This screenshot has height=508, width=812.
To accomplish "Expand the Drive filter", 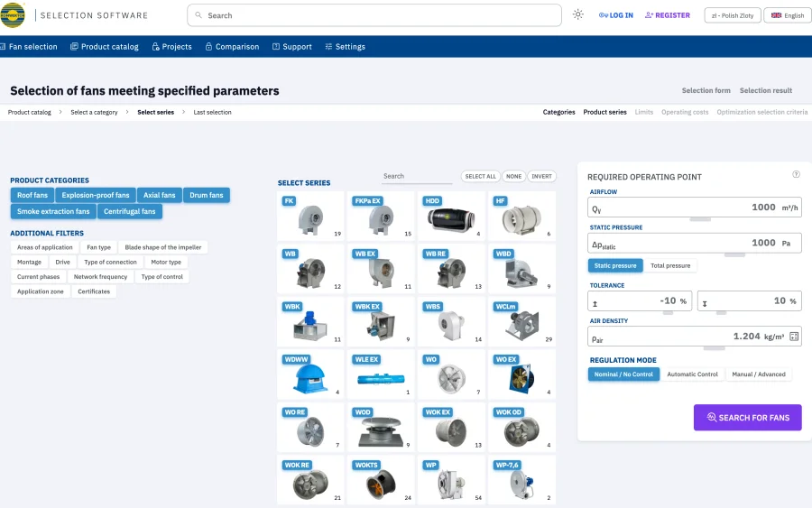I will 62,262.
